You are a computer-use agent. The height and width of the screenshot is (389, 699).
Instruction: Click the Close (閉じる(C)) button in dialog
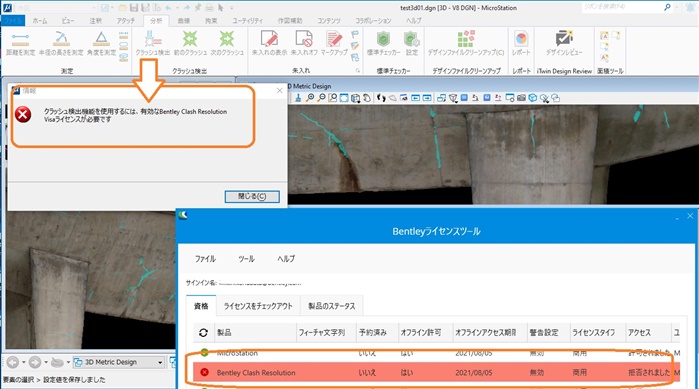(252, 197)
